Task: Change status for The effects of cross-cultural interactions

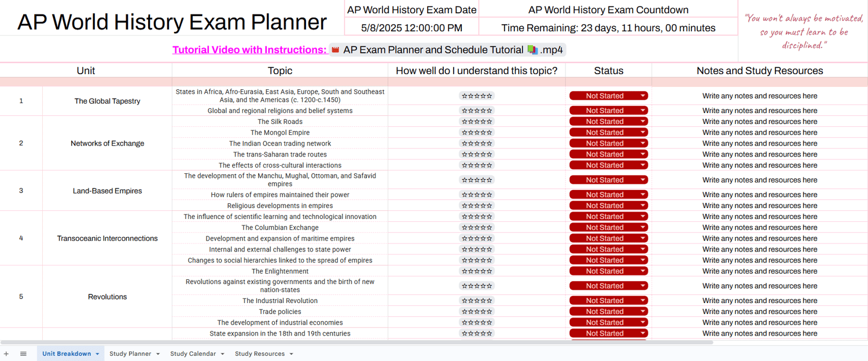Action: click(609, 166)
